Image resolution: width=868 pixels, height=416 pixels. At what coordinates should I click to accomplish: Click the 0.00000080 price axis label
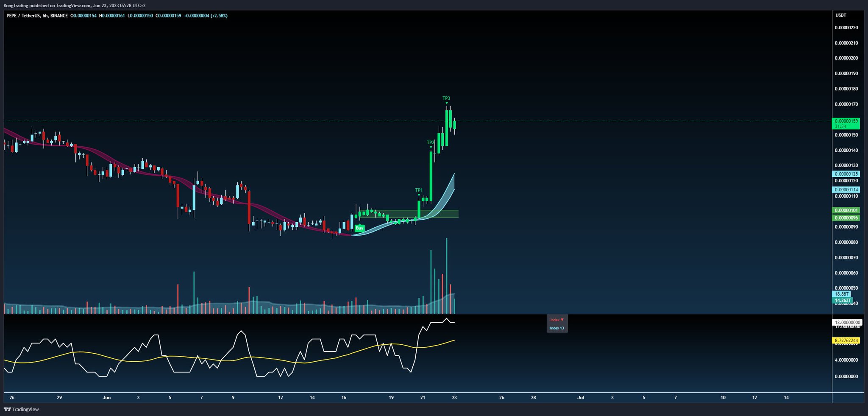point(846,243)
